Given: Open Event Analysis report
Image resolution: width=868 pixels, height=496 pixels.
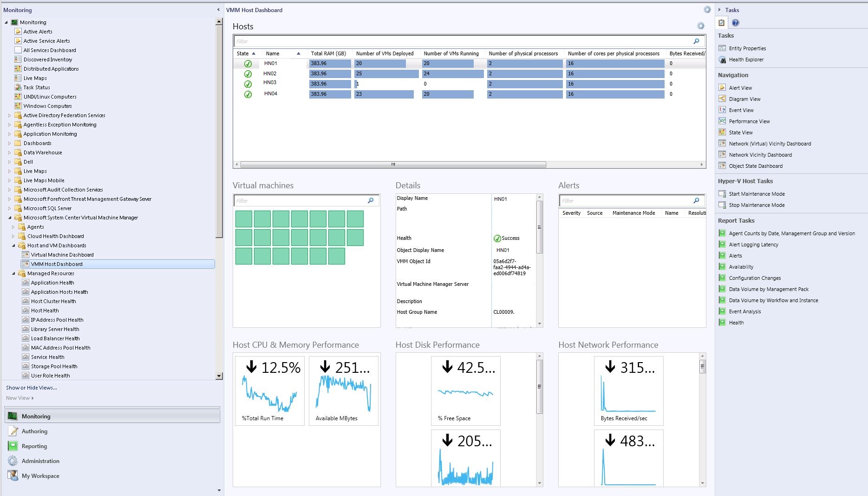Looking at the screenshot, I should coord(745,311).
